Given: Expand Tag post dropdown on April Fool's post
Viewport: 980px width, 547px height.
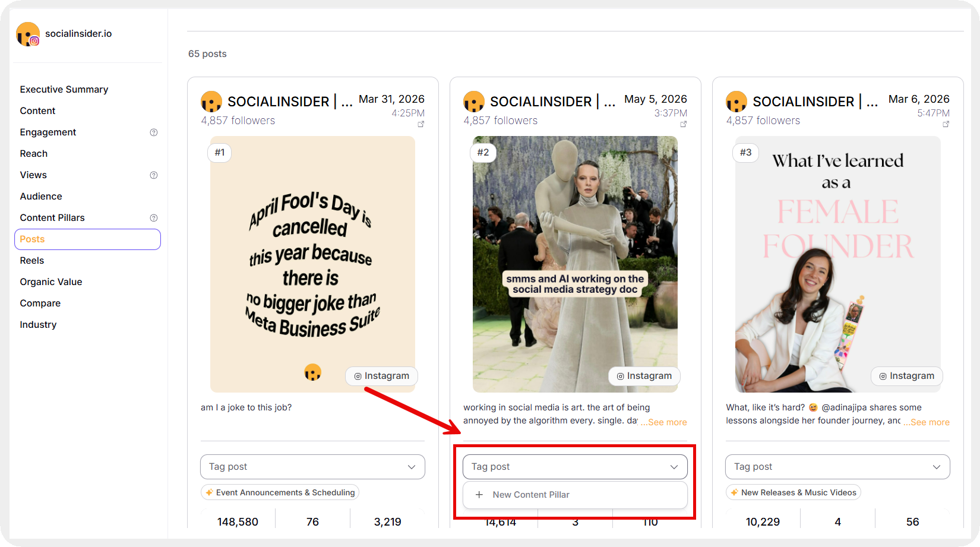Looking at the screenshot, I should point(312,467).
